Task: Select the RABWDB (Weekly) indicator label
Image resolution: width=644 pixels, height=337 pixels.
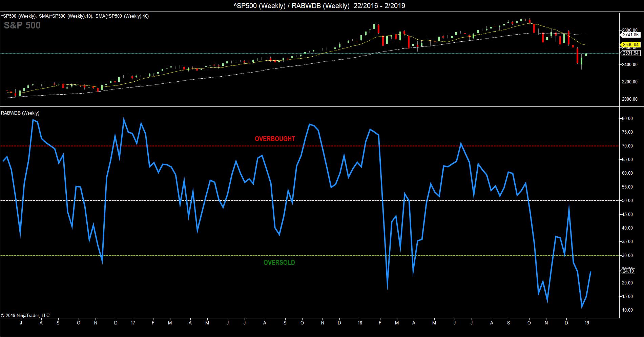Action: pyautogui.click(x=20, y=113)
